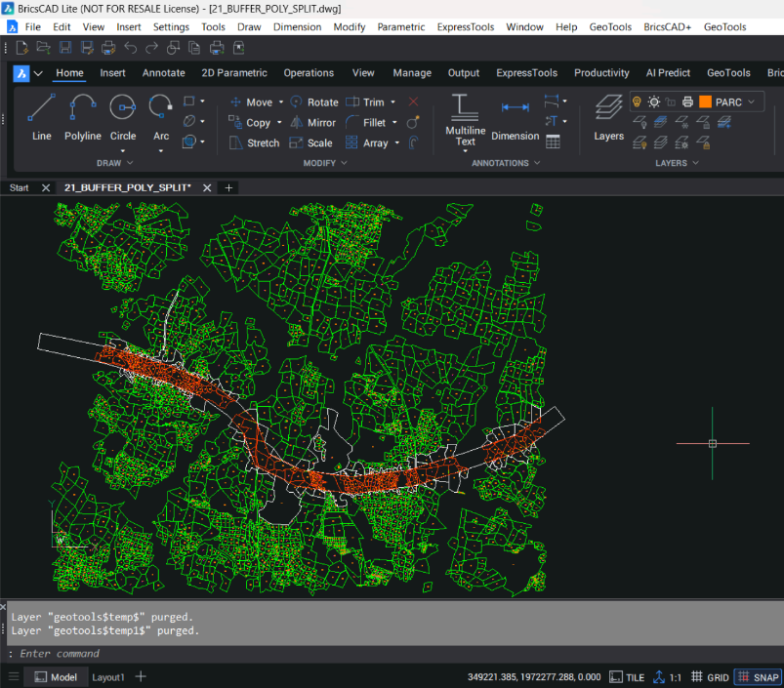Choose the Mirror tool
This screenshot has width=784, height=688.
tap(311, 123)
